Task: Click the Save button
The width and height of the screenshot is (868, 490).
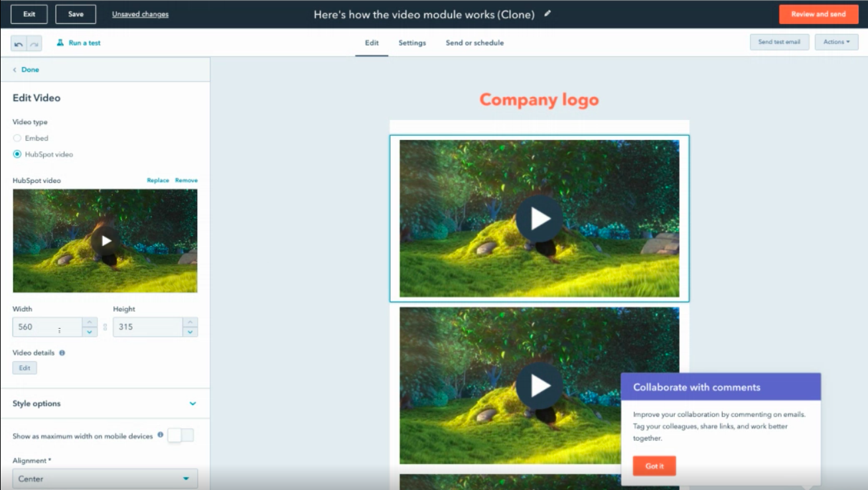Action: pos(76,14)
